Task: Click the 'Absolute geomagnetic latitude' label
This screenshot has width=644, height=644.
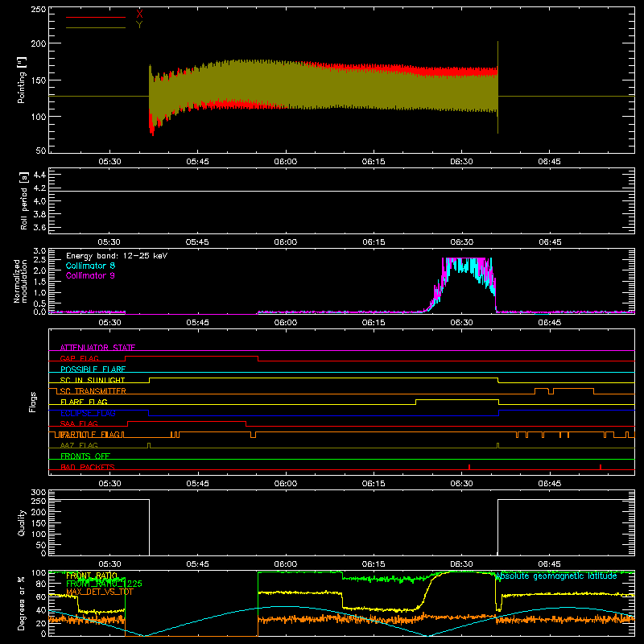Action: (x=556, y=576)
